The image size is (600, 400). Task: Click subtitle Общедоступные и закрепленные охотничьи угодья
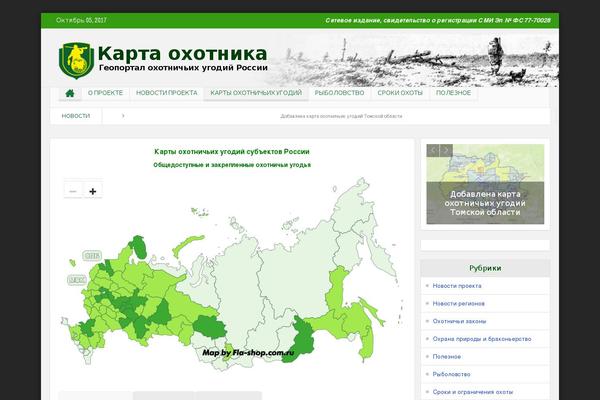click(x=232, y=165)
